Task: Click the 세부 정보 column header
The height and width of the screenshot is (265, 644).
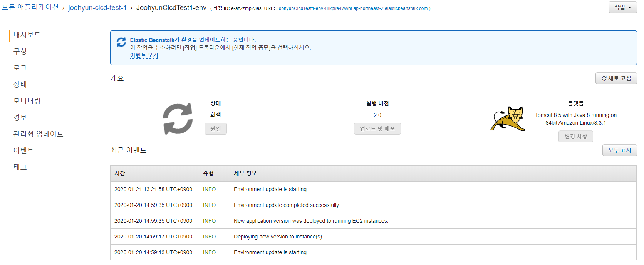Action: point(433,173)
